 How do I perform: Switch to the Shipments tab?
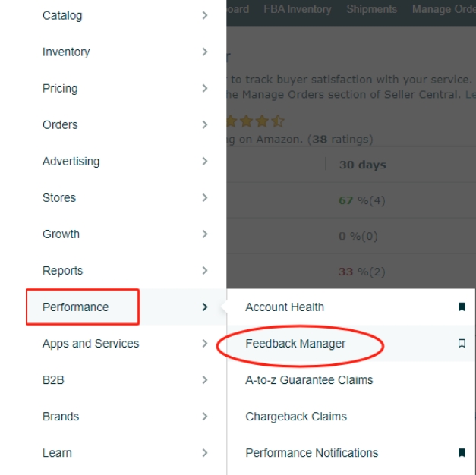tap(371, 9)
